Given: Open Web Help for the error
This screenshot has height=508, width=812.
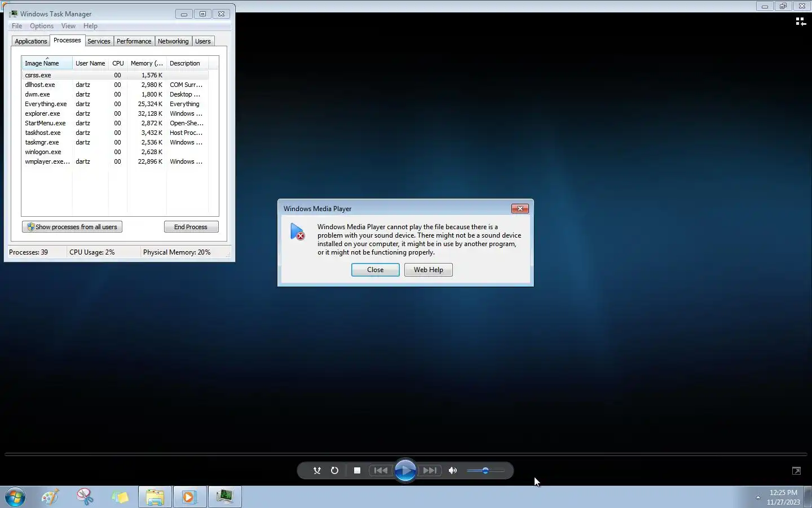Looking at the screenshot, I should click(428, 270).
